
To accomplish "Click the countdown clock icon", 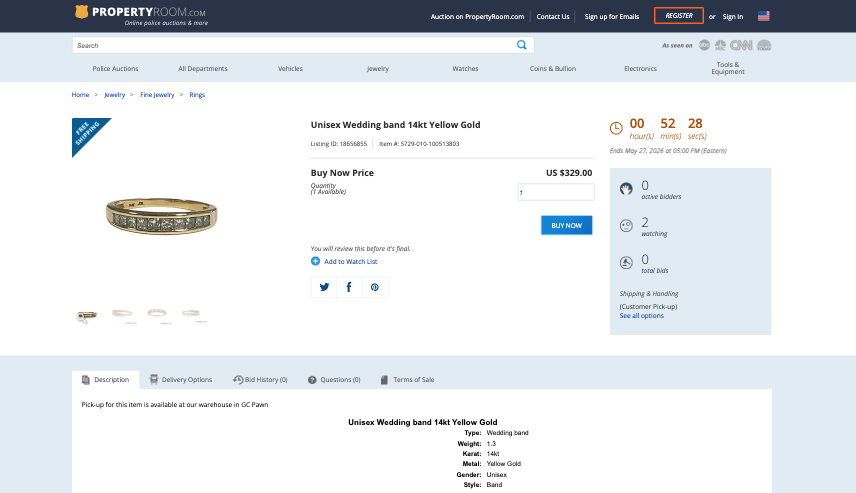I will click(616, 128).
